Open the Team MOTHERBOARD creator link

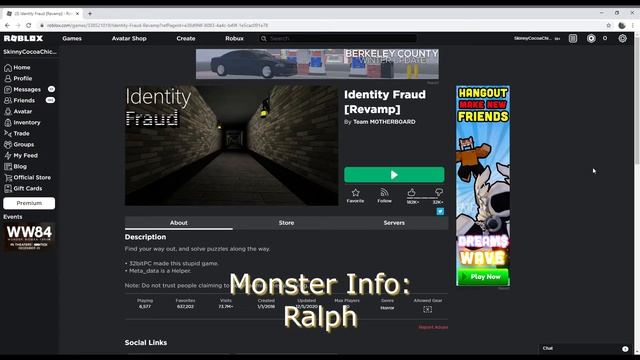click(384, 122)
